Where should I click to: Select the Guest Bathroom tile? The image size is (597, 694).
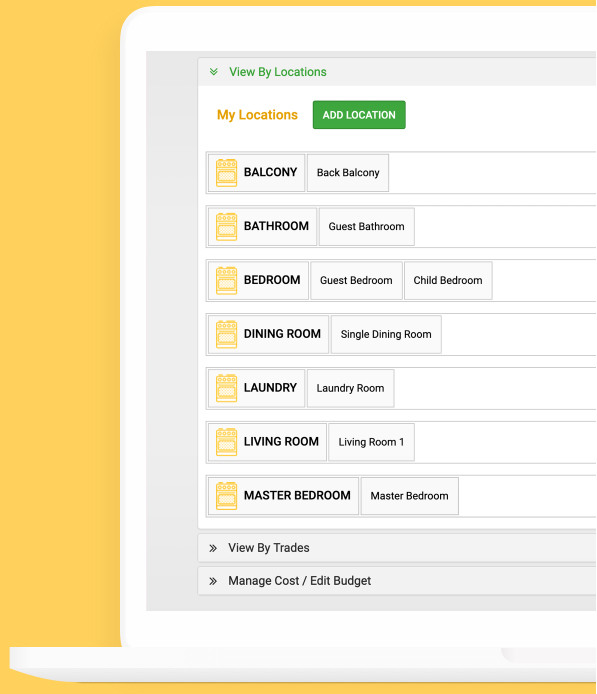click(366, 227)
